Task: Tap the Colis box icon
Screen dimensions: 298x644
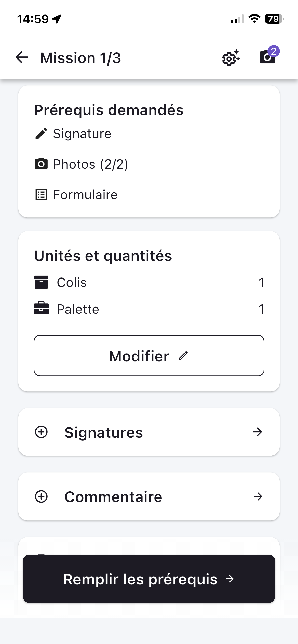Action: [41, 282]
